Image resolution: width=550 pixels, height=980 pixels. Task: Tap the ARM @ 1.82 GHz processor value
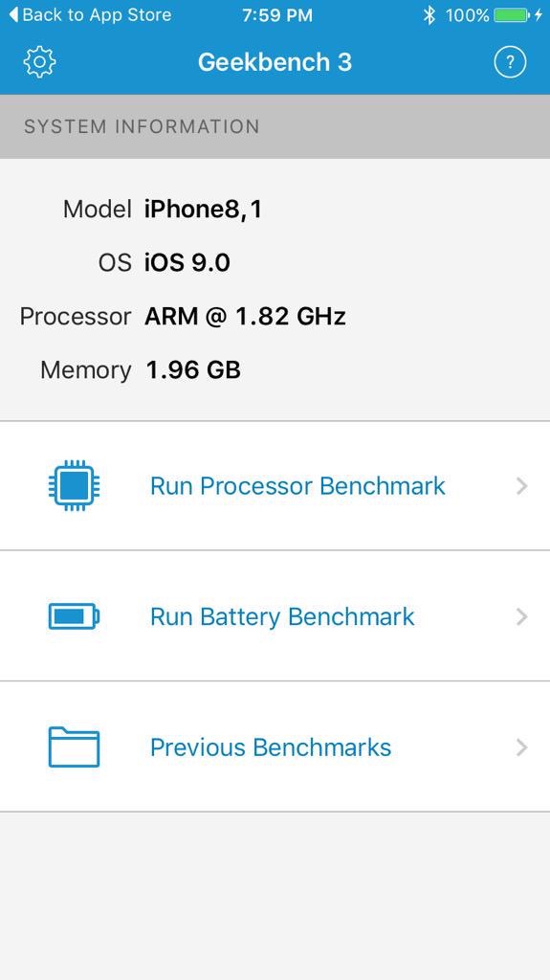coord(245,316)
